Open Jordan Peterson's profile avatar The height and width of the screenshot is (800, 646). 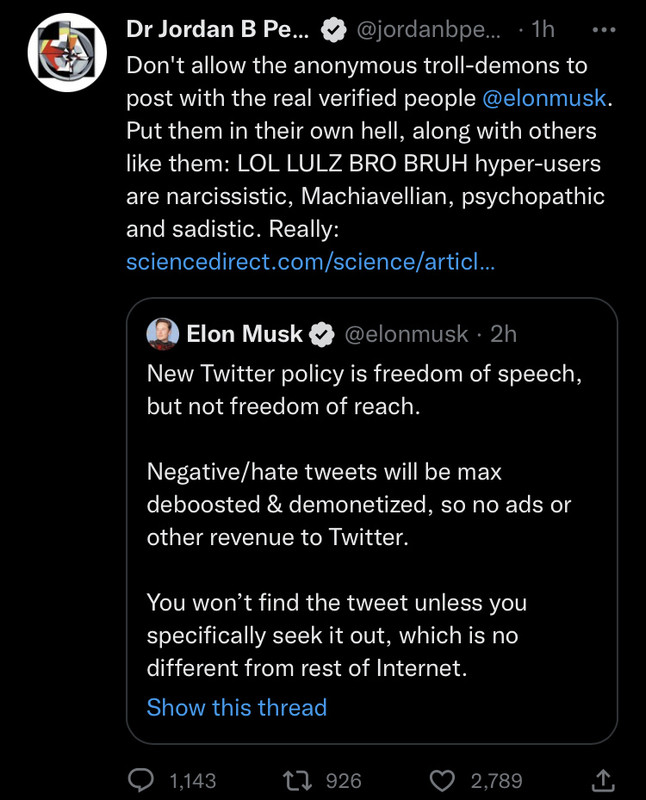[66, 51]
